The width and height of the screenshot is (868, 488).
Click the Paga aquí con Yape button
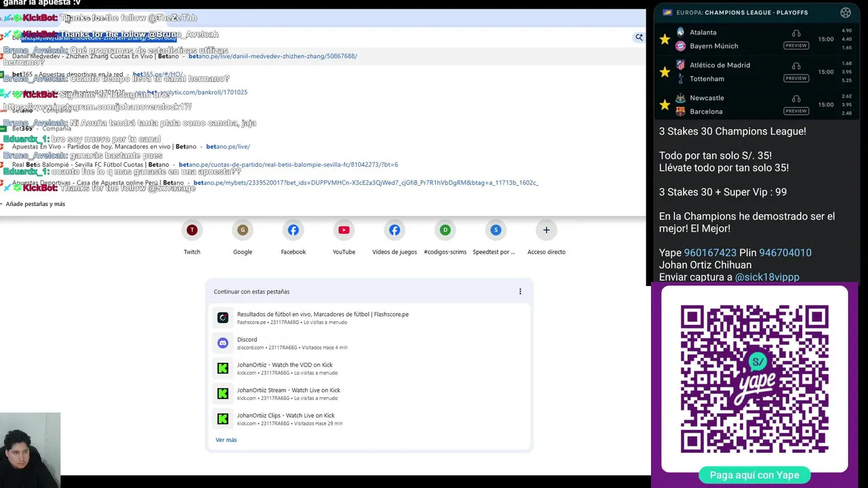(x=754, y=475)
